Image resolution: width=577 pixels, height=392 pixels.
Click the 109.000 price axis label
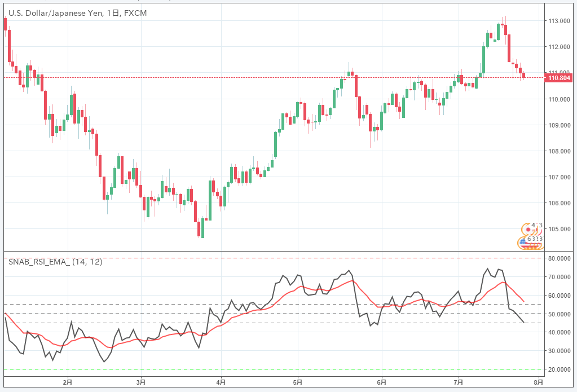click(x=560, y=126)
